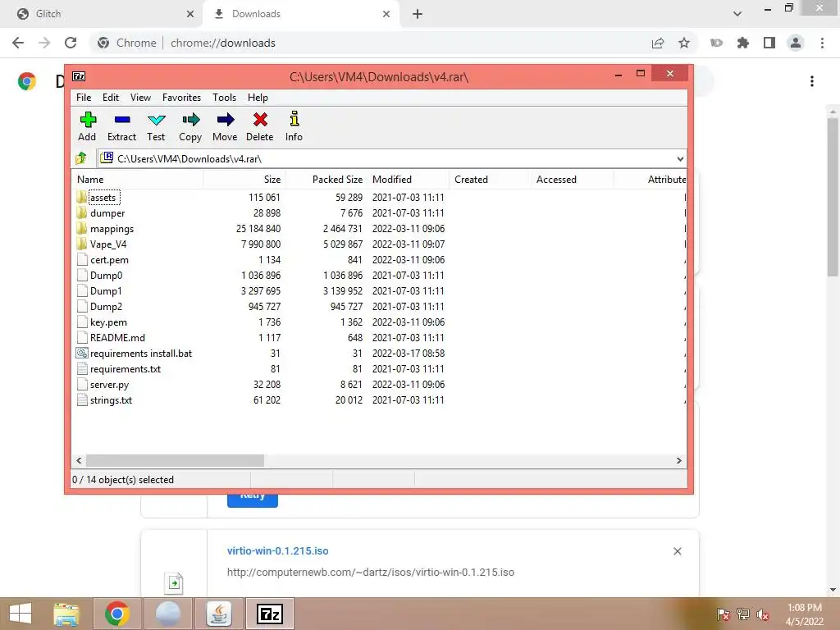Expand the 7-Zip address path dropdown
Screen dimensions: 840x630
[680, 158]
